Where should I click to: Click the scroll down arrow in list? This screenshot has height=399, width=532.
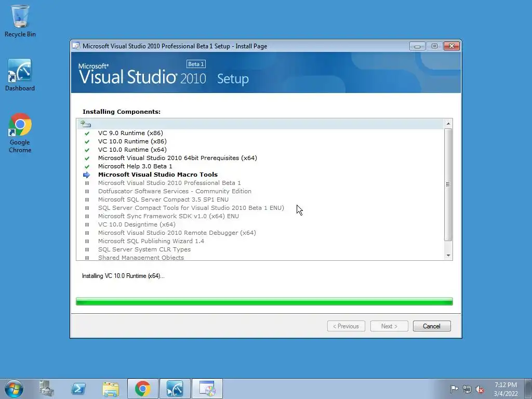point(448,256)
